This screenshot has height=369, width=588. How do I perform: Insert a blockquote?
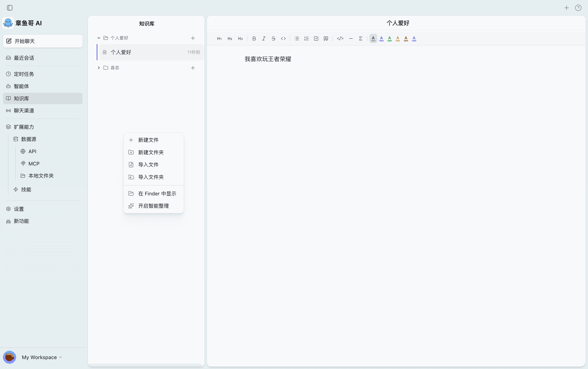pos(326,38)
